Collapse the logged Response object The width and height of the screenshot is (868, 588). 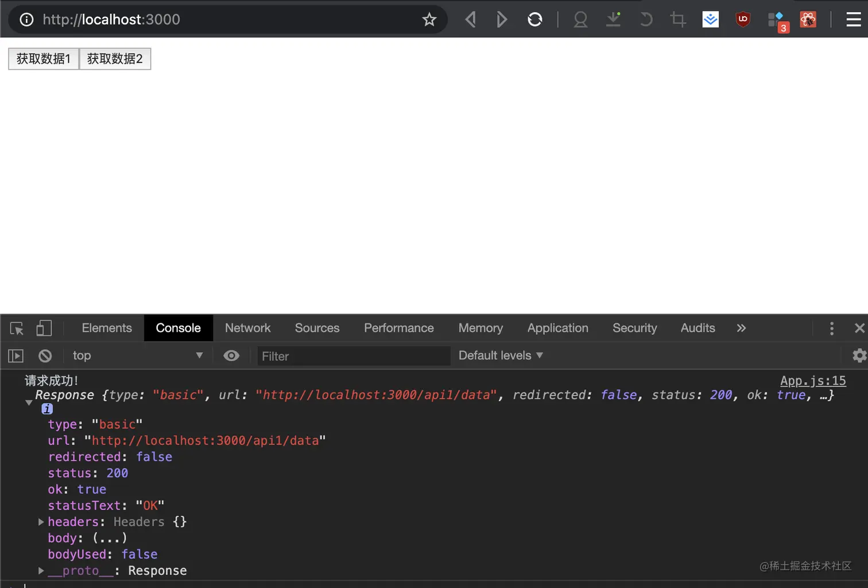tap(29, 403)
